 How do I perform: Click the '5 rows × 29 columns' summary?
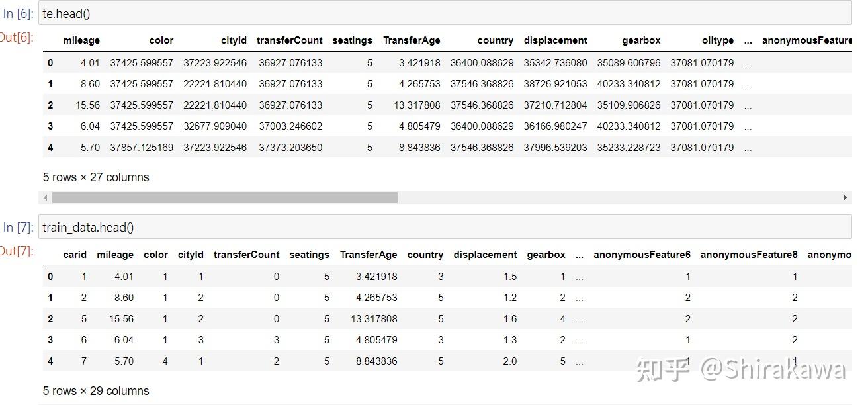point(96,391)
